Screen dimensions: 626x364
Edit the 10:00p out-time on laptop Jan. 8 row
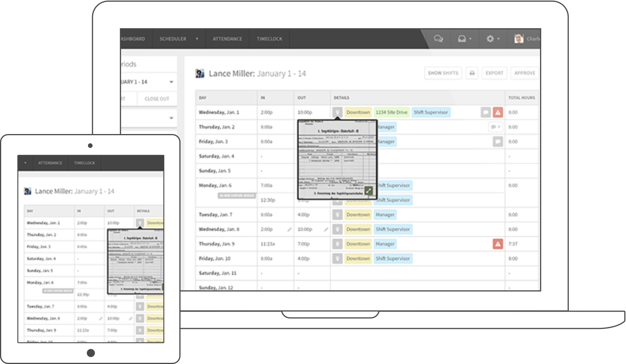tap(326, 230)
